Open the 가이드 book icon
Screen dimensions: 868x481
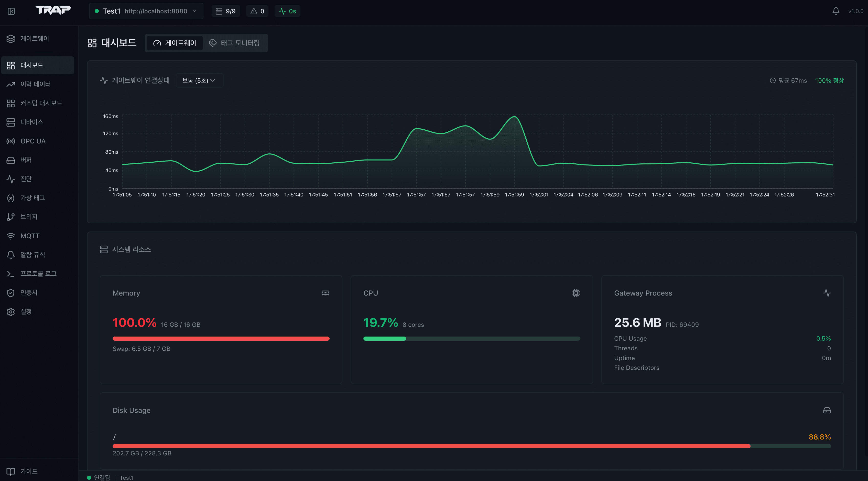11,471
